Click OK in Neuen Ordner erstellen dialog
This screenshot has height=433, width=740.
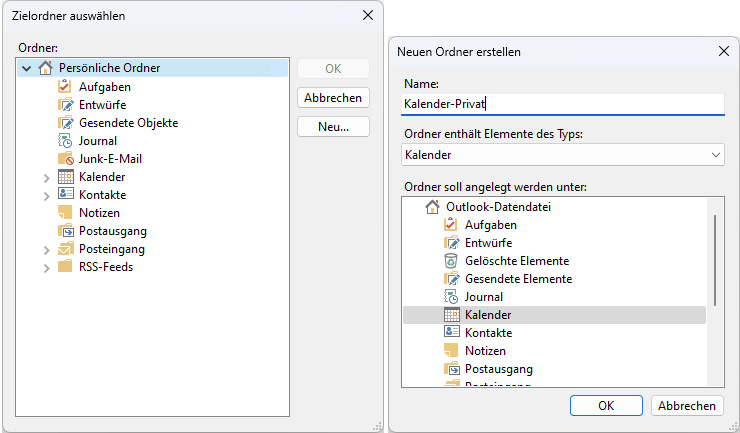tap(606, 406)
